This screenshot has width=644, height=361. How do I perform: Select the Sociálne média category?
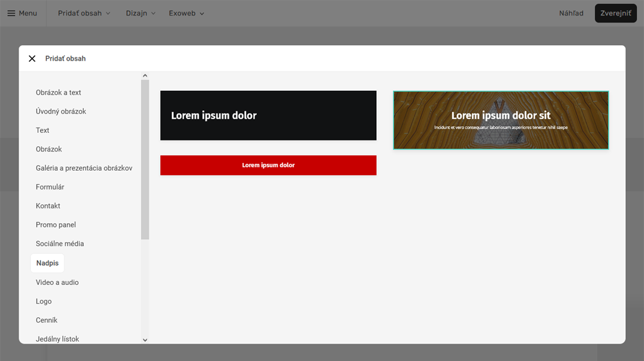click(60, 244)
